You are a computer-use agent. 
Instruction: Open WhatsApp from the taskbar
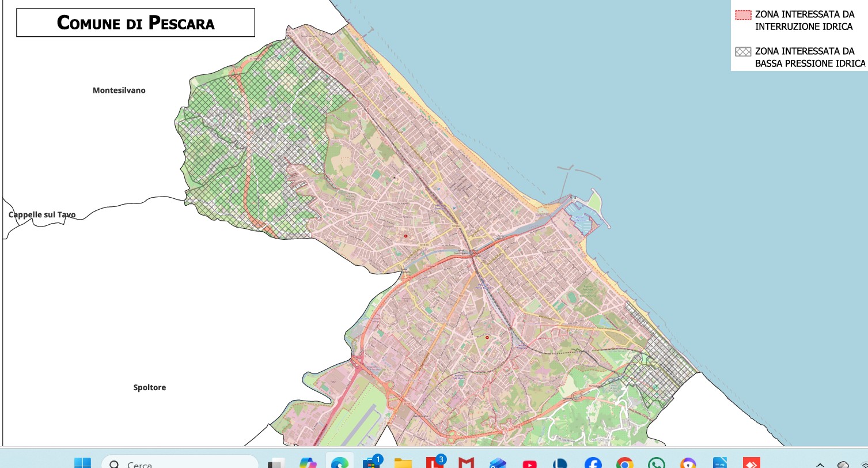[x=656, y=463]
